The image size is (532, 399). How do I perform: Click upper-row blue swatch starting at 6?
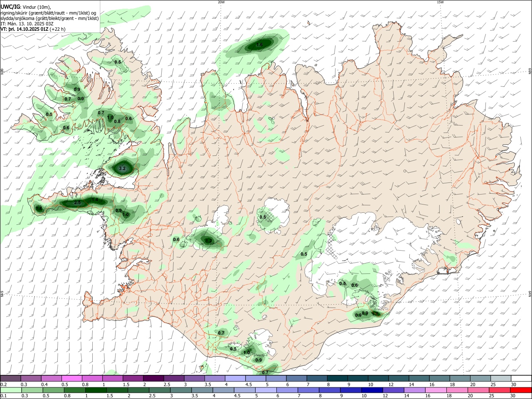coord(296,378)
